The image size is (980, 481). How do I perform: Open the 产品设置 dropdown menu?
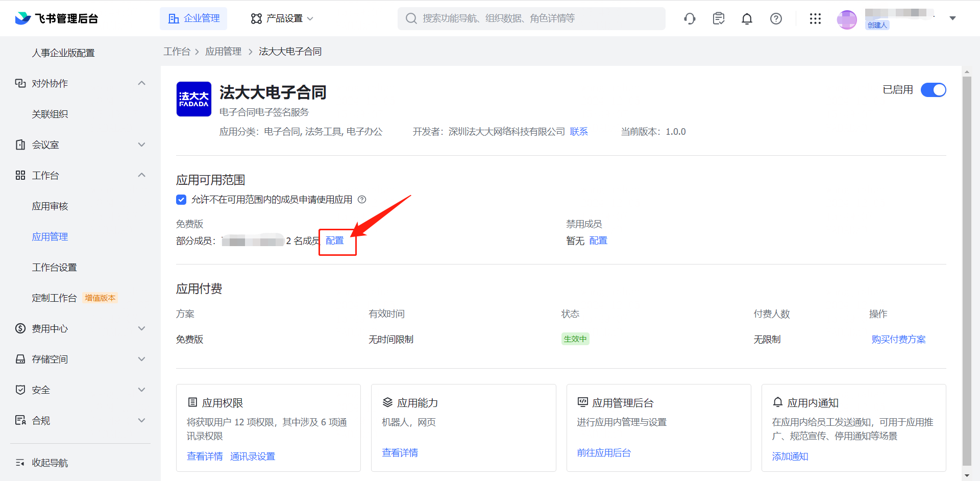pyautogui.click(x=282, y=19)
